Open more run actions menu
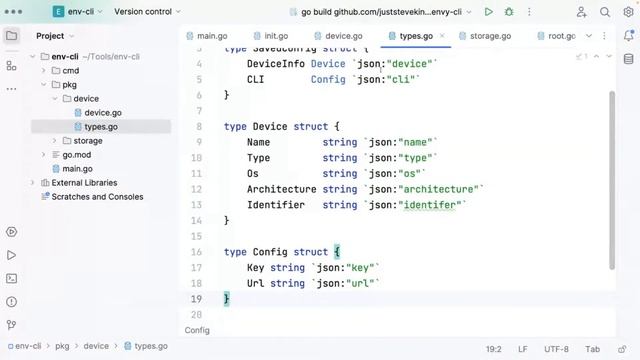 529,12
